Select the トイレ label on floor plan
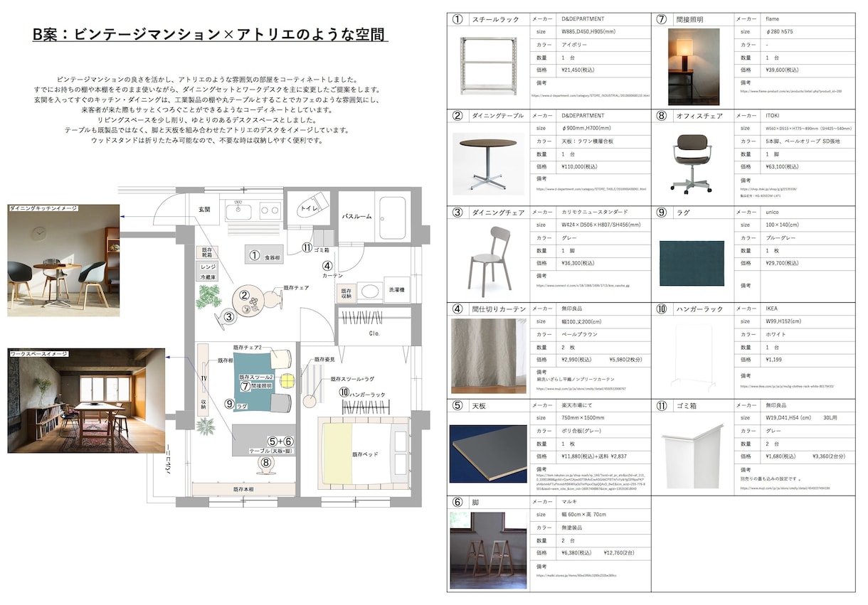The height and width of the screenshot is (605, 868). click(x=309, y=208)
